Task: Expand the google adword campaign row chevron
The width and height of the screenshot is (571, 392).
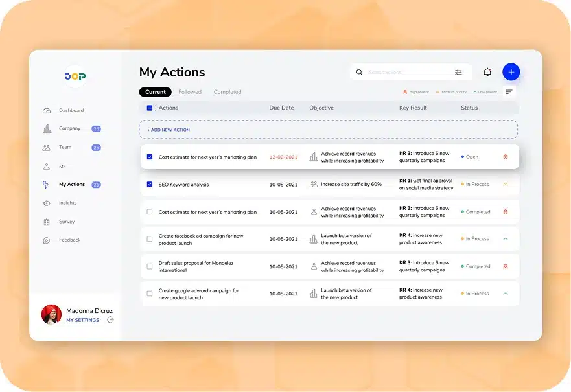Action: pos(506,293)
